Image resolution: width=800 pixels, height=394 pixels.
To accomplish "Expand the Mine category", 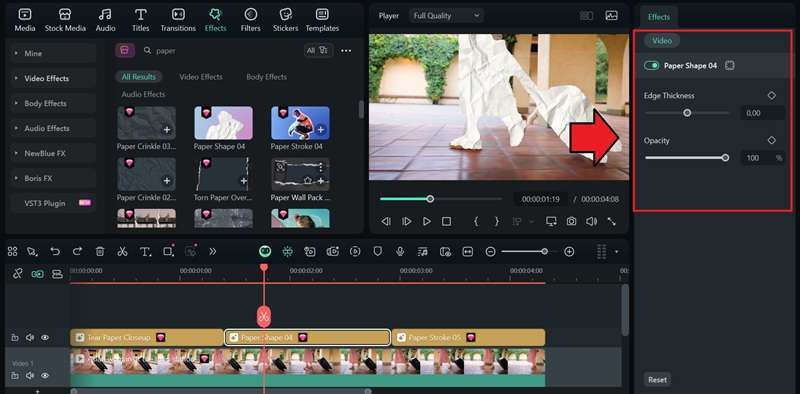I will pos(53,53).
